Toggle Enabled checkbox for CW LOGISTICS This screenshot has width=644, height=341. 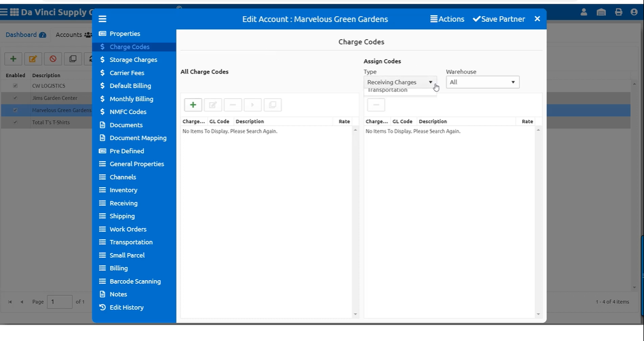(x=15, y=86)
